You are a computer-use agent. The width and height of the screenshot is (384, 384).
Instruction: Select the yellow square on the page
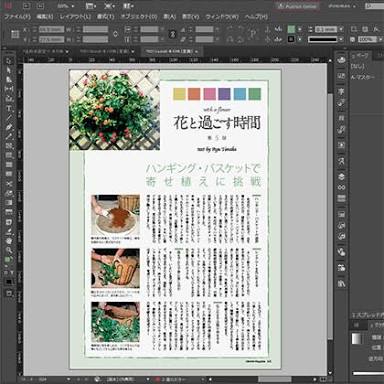(179, 94)
